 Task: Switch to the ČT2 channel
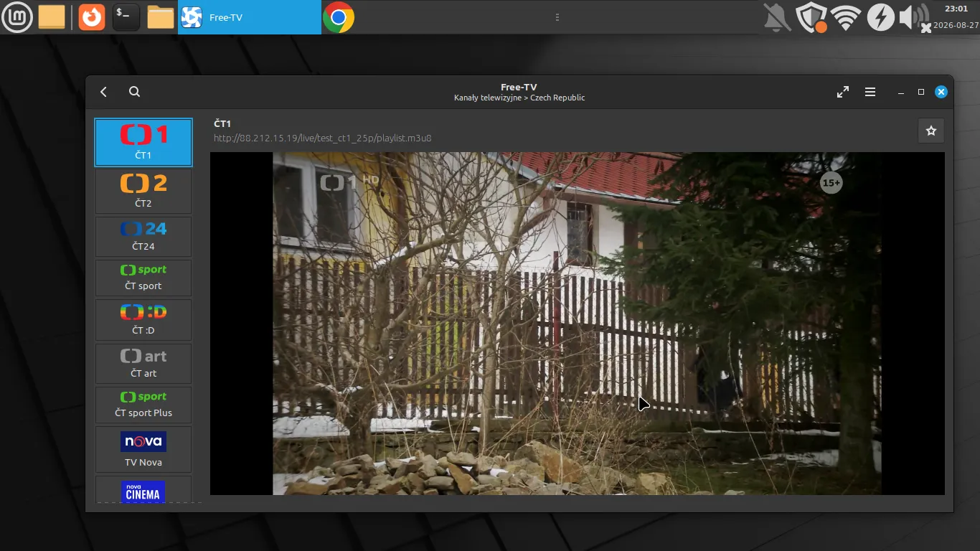143,192
